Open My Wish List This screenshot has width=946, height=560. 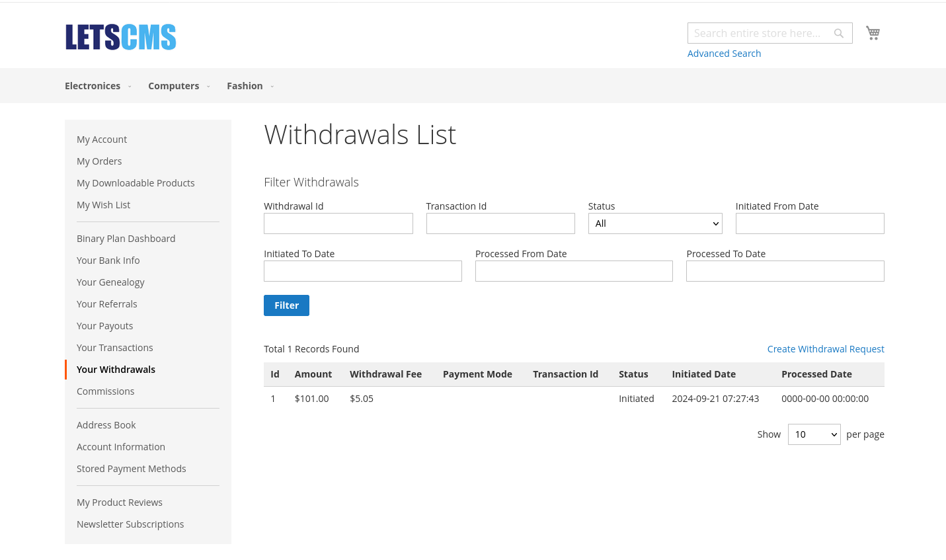point(103,204)
